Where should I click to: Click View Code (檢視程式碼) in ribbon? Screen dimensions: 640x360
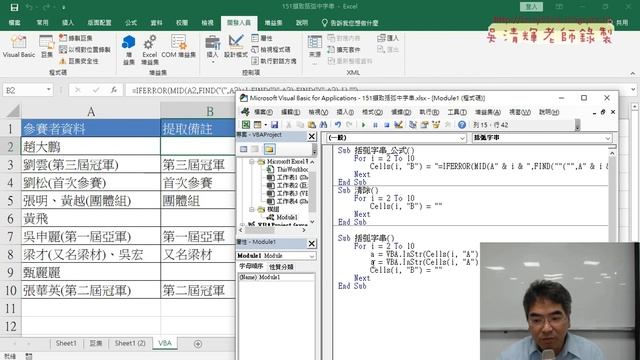point(271,49)
